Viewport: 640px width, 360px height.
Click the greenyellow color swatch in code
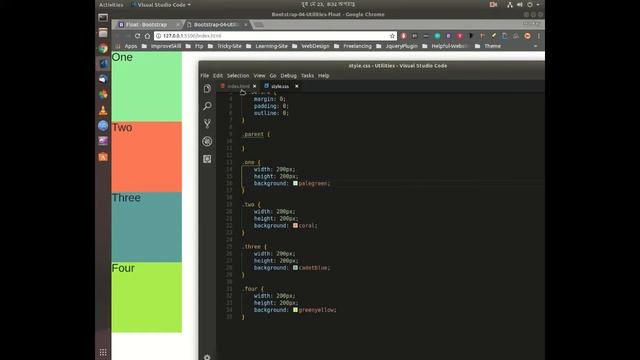(x=295, y=310)
